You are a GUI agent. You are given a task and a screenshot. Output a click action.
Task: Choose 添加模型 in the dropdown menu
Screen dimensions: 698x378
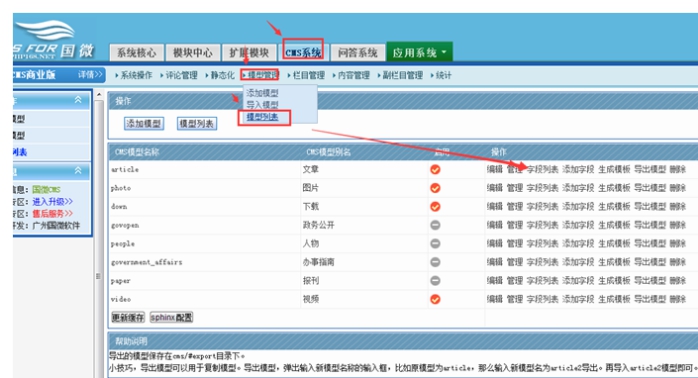pos(262,93)
